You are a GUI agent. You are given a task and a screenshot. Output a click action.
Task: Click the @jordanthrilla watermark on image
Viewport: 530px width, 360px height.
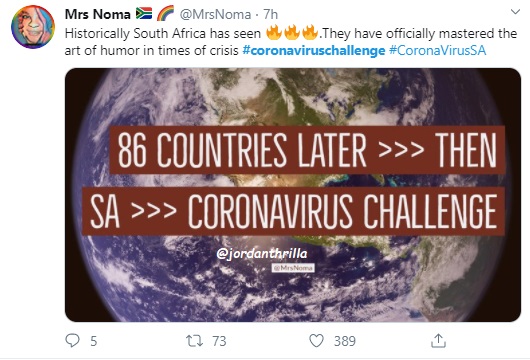pos(262,254)
